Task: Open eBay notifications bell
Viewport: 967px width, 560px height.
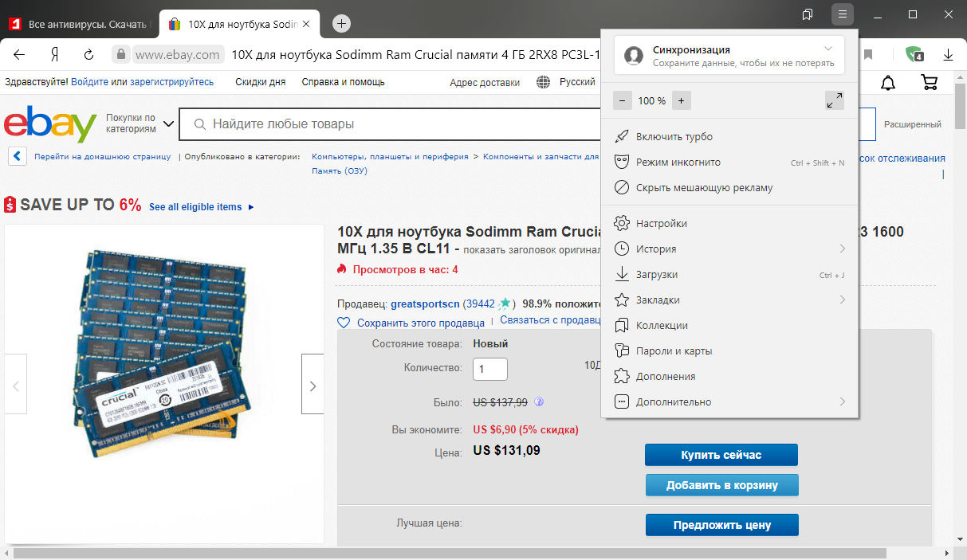Action: (887, 82)
